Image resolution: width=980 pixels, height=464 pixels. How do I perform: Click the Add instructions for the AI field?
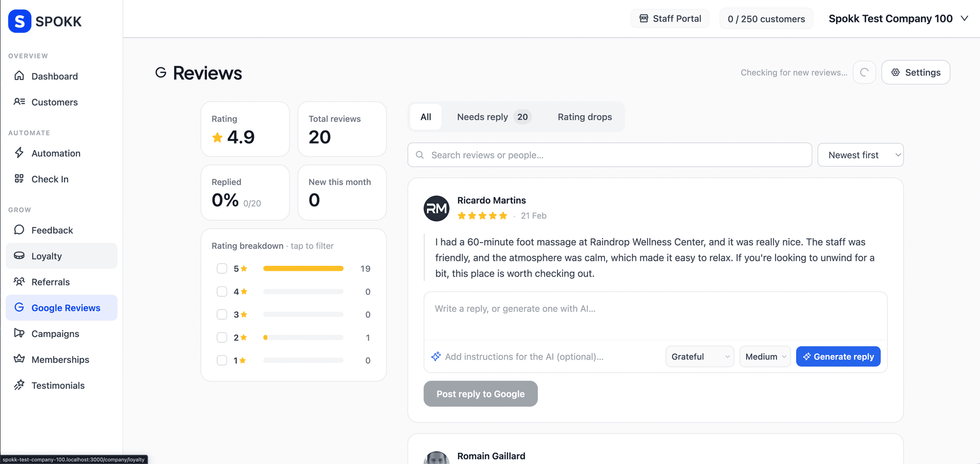[x=552, y=357]
